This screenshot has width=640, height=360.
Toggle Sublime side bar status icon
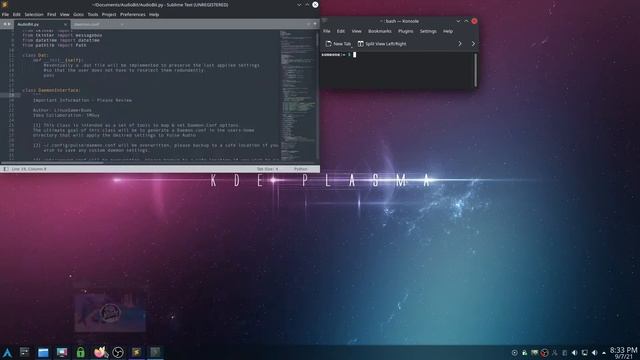pyautogui.click(x=6, y=169)
